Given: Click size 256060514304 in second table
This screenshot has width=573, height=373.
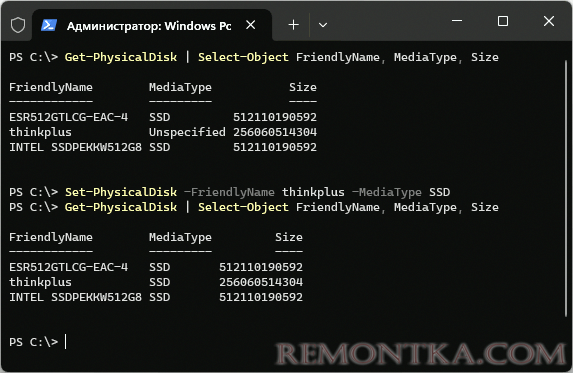Looking at the screenshot, I should click(x=261, y=282).
